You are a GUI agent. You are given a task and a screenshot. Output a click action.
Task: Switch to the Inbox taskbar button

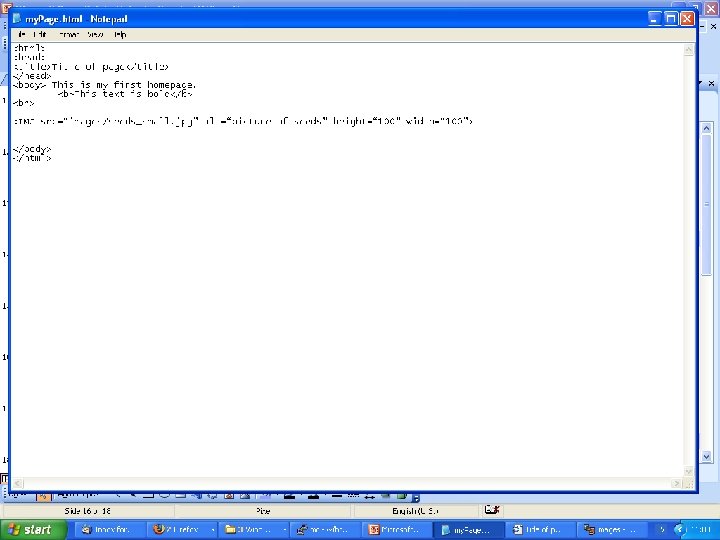pos(108,530)
